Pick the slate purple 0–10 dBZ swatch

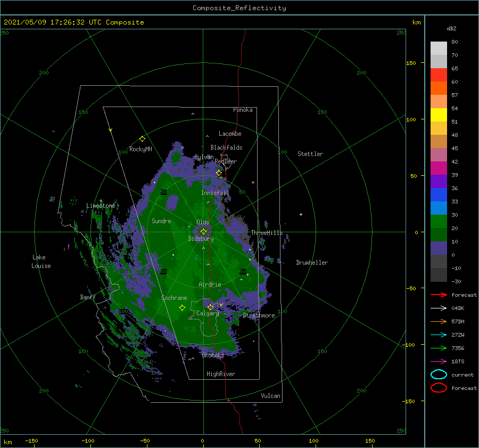tap(439, 248)
